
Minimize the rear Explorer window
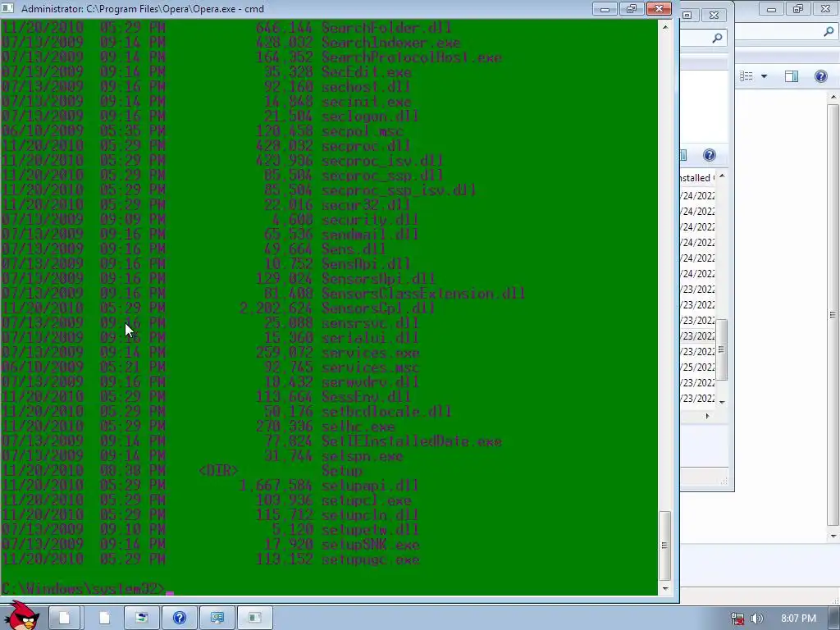click(771, 9)
